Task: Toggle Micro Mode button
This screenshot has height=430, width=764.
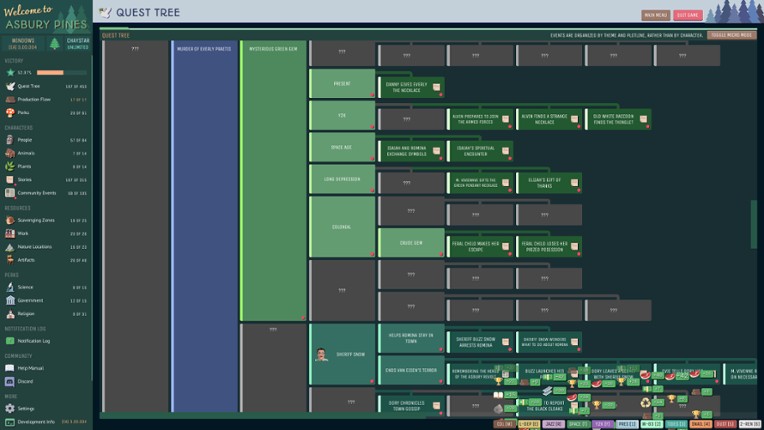Action: click(x=731, y=35)
